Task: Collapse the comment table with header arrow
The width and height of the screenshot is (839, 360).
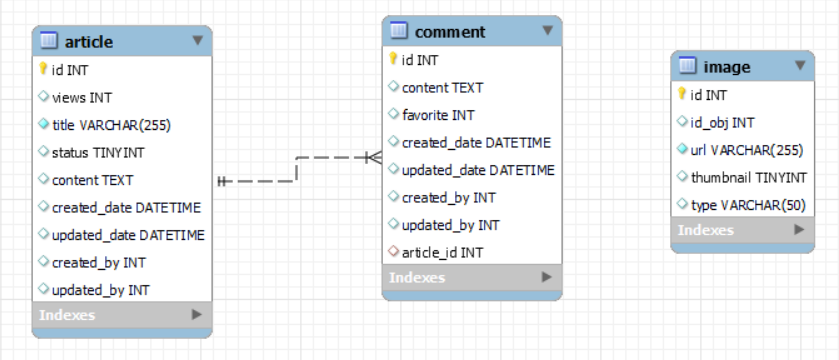Action: [x=547, y=30]
